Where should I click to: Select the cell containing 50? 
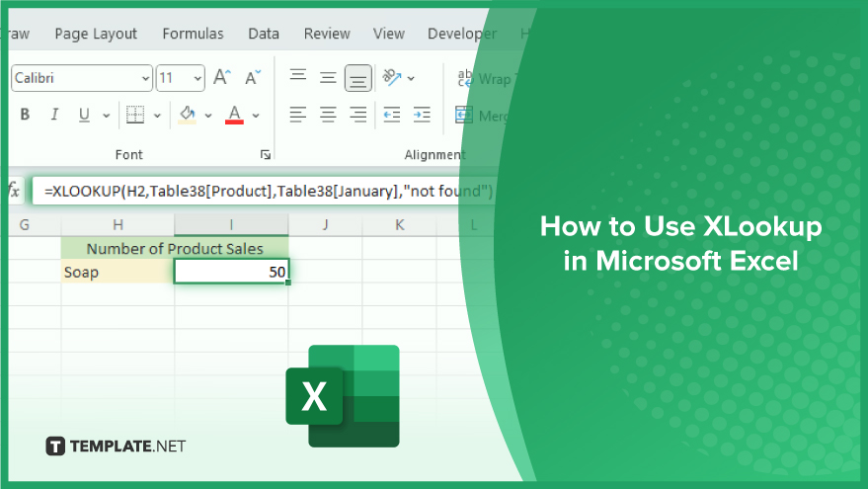pyautogui.click(x=231, y=272)
